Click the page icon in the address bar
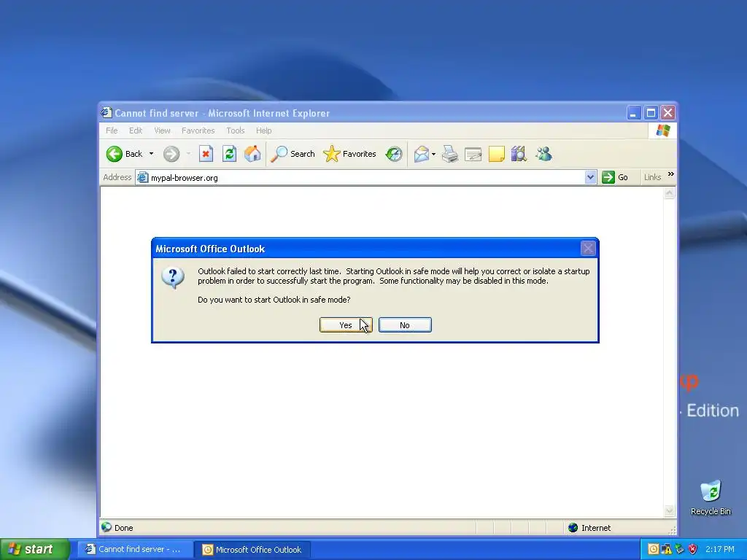The width and height of the screenshot is (747, 560). coord(142,178)
